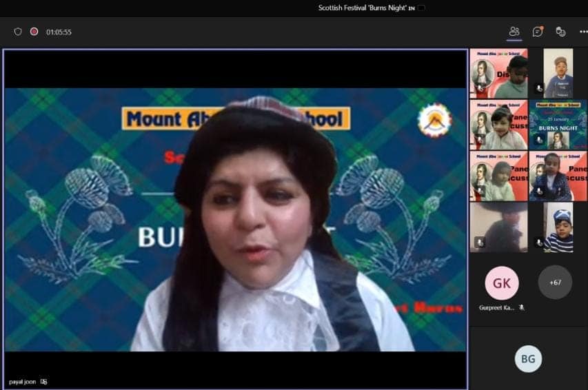Select payal joon's main video feed

(236, 219)
